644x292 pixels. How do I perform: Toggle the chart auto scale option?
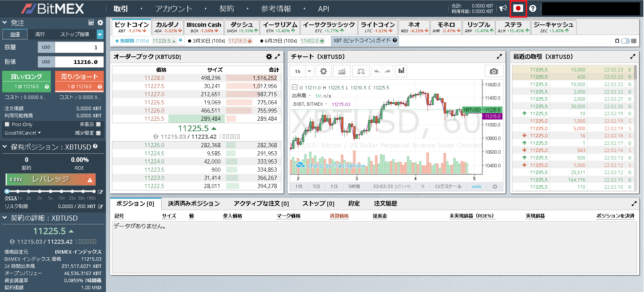coord(476,186)
